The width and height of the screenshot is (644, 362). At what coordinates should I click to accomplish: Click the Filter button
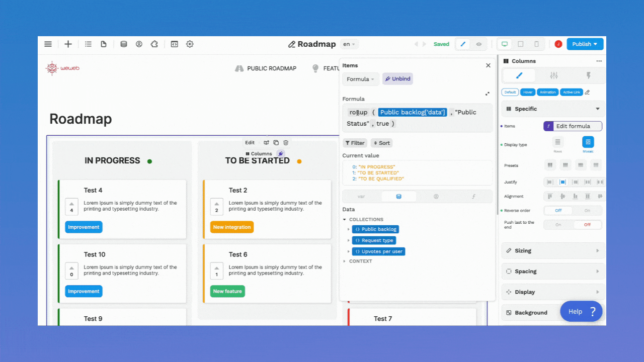355,143
